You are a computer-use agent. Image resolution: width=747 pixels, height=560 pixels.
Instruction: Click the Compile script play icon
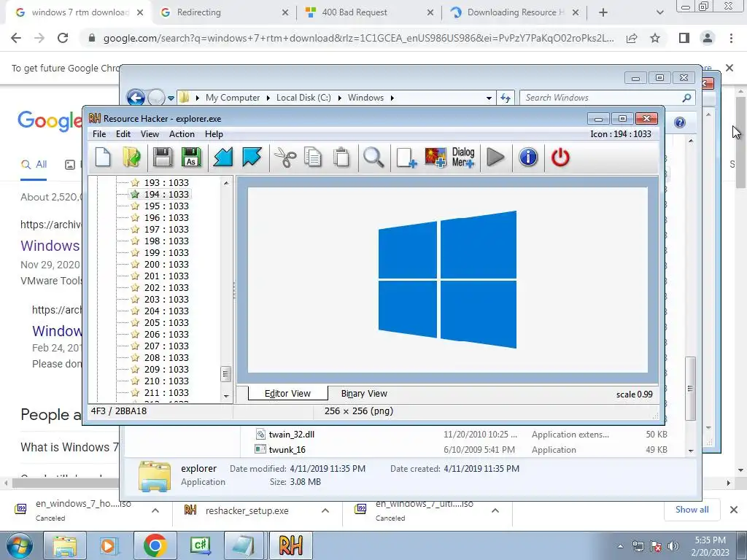pyautogui.click(x=496, y=157)
